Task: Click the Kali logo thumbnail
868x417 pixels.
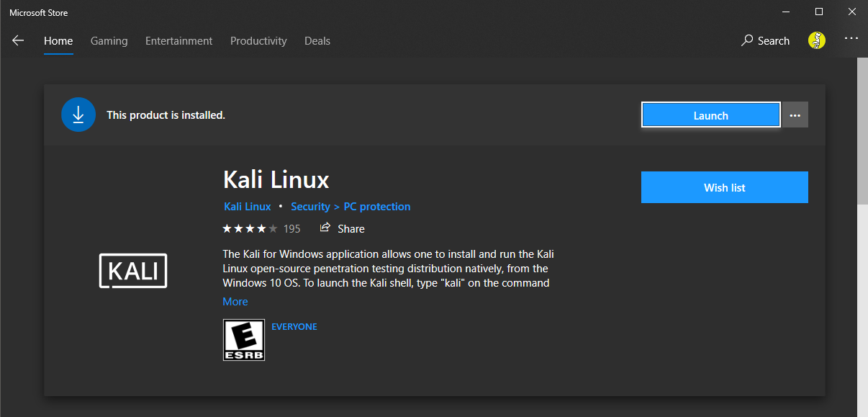Action: pyautogui.click(x=133, y=271)
